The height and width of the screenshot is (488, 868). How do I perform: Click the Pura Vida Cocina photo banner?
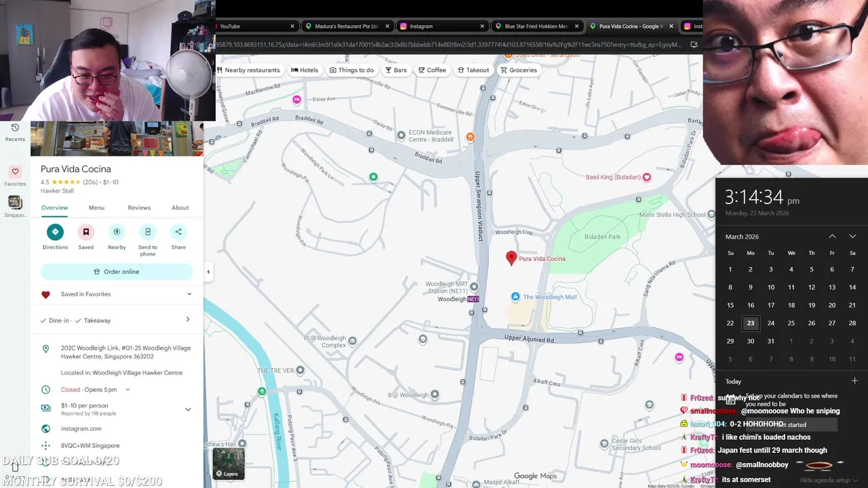117,139
